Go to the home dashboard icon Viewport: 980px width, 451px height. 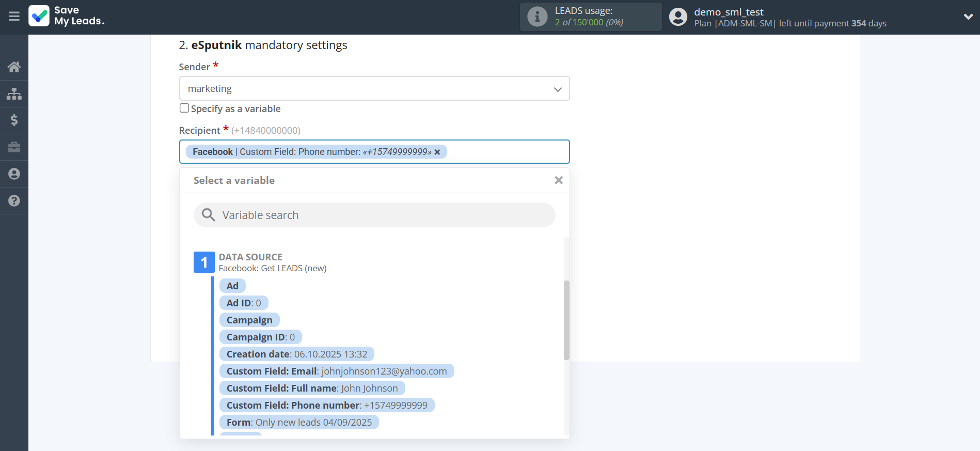14,67
